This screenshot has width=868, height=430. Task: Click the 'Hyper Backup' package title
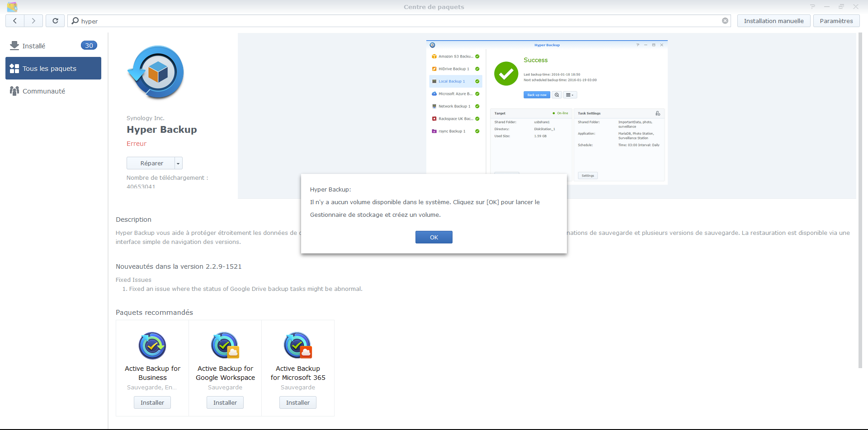(x=162, y=130)
